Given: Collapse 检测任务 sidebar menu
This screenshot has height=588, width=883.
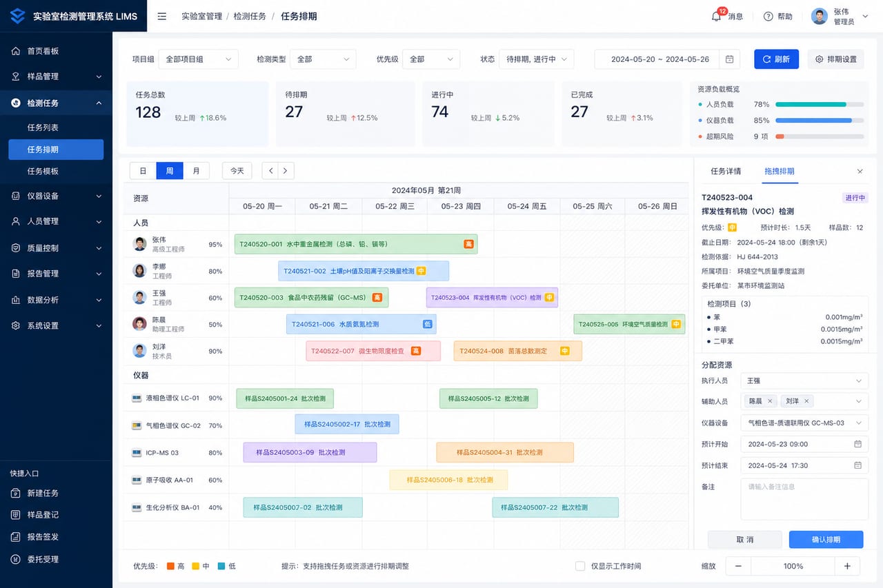Looking at the screenshot, I should pos(56,103).
